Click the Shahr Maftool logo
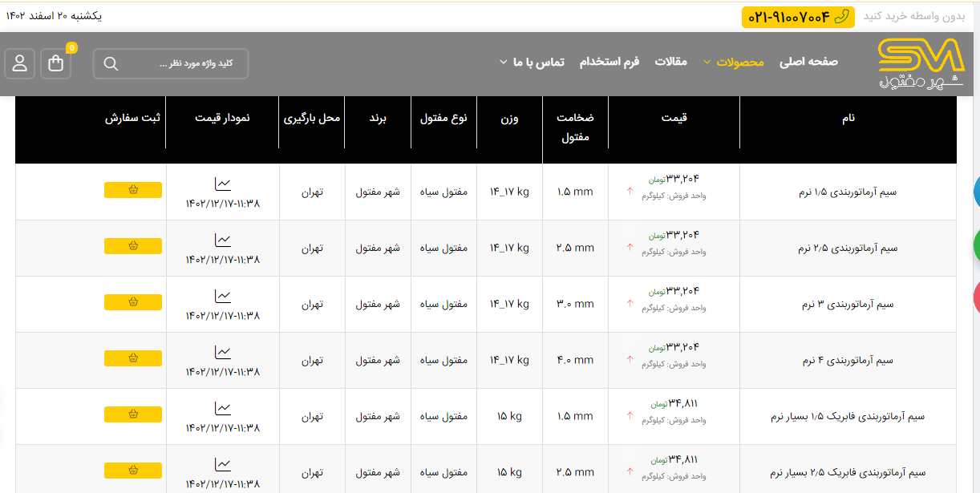This screenshot has height=493, width=980. pos(920,63)
